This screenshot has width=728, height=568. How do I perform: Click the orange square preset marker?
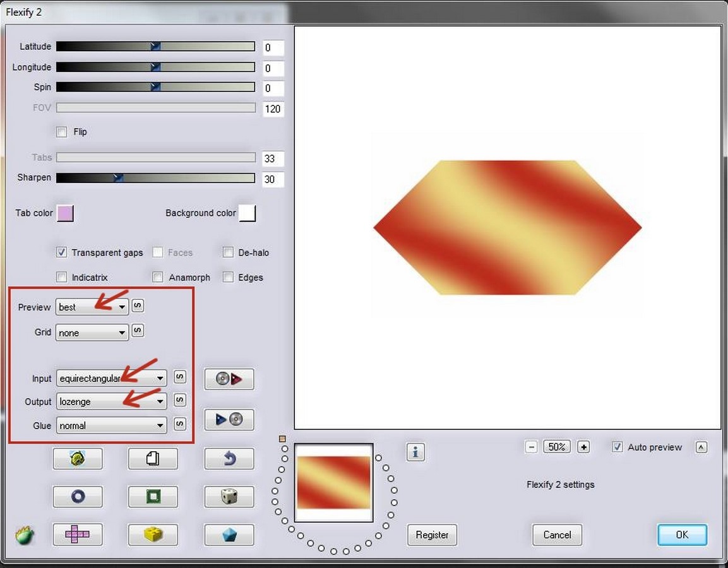(x=282, y=439)
